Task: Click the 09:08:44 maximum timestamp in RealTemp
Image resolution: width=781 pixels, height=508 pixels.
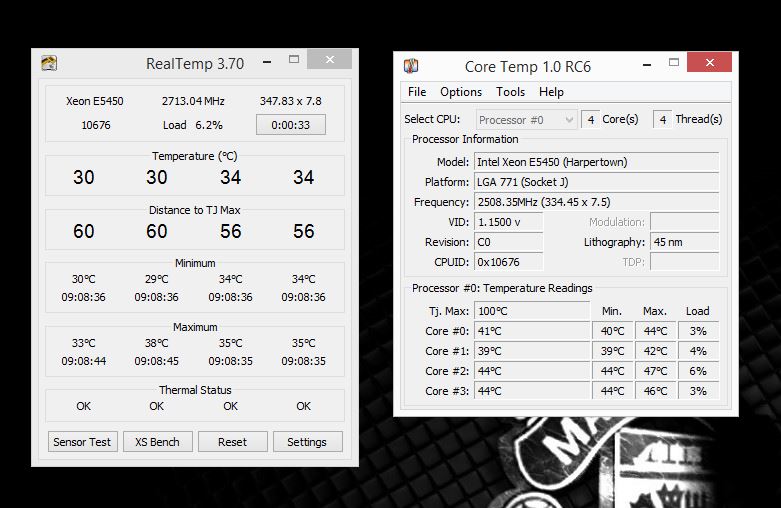Action: (84, 361)
